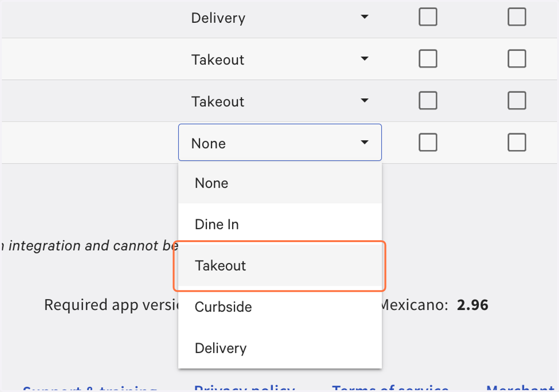Screen dimensions: 559x392
Task: Tick the right checkbox in the Delivery row
Action: (x=517, y=17)
